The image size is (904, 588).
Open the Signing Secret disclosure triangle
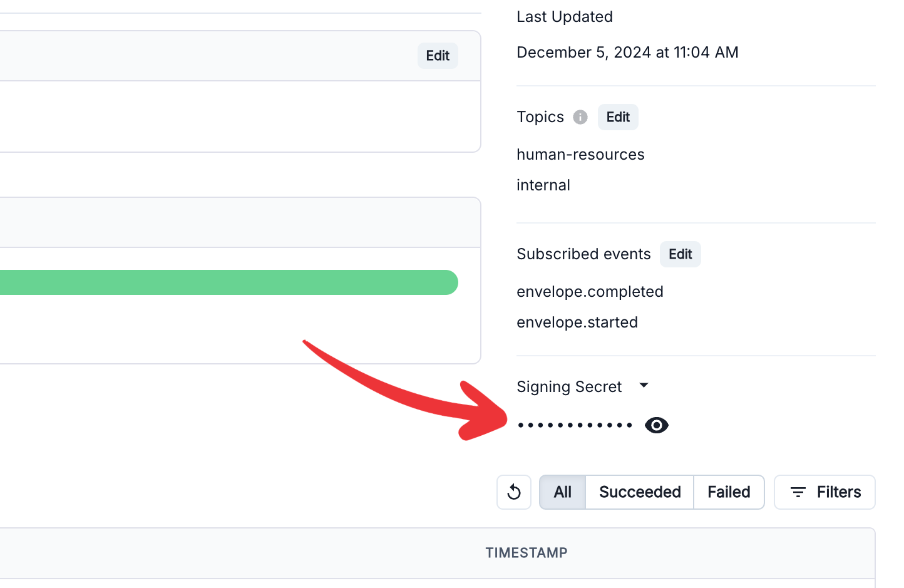pos(644,386)
